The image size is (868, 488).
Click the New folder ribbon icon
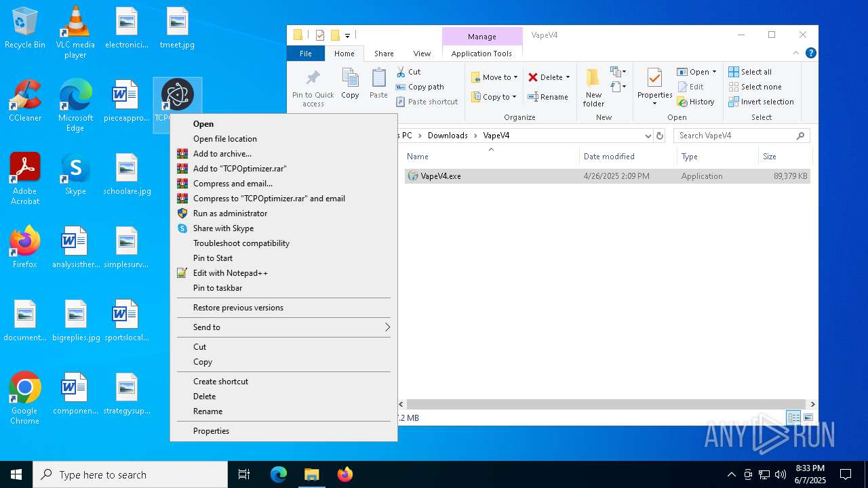(x=593, y=88)
